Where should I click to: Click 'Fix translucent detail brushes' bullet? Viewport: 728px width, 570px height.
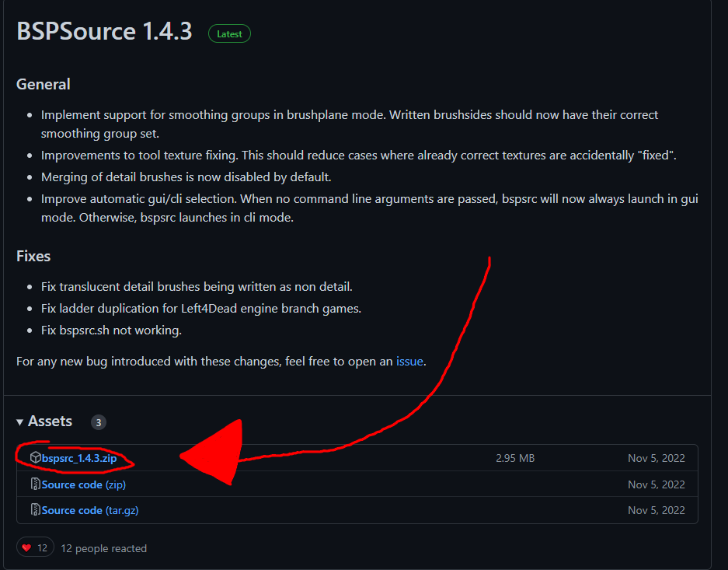[197, 287]
